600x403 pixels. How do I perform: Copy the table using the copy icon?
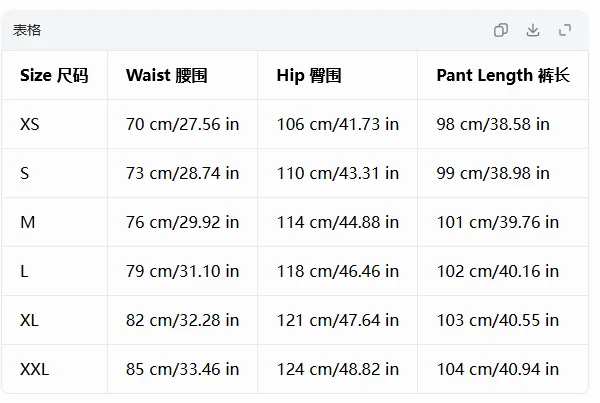(501, 30)
